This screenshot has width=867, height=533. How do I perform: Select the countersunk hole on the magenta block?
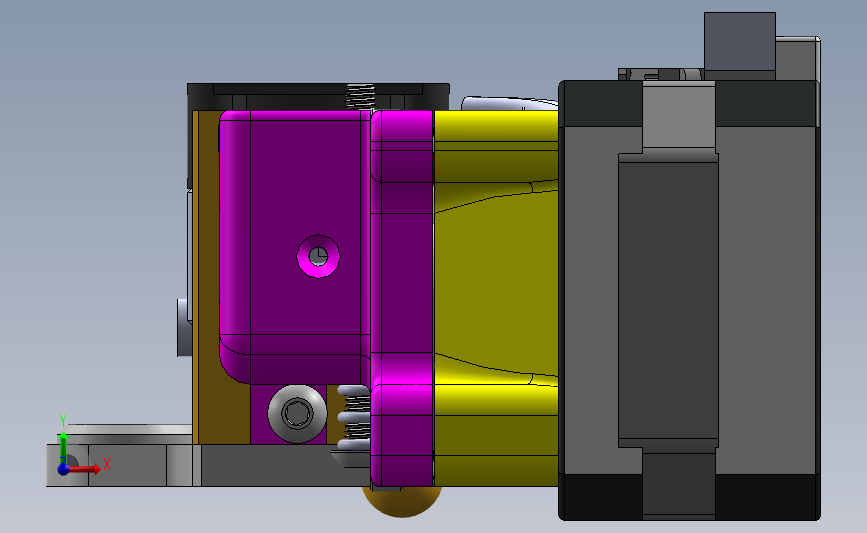[318, 256]
